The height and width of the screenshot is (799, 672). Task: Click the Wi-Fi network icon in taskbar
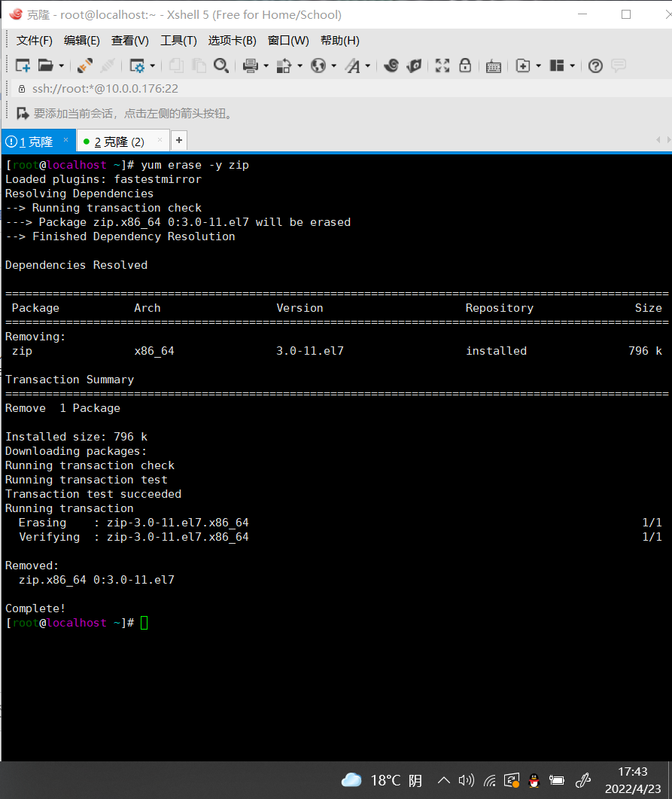(489, 781)
